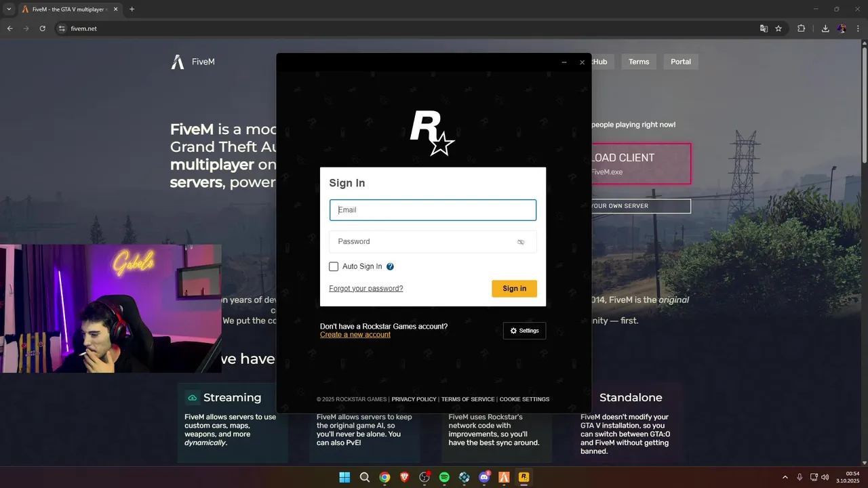Open launcher Settings button
This screenshot has height=488, width=868.
(524, 331)
